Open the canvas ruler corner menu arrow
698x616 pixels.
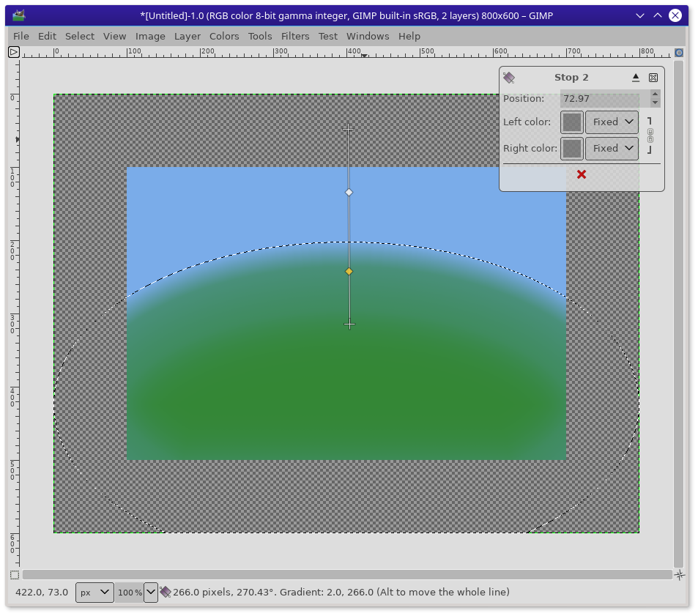tap(13, 51)
